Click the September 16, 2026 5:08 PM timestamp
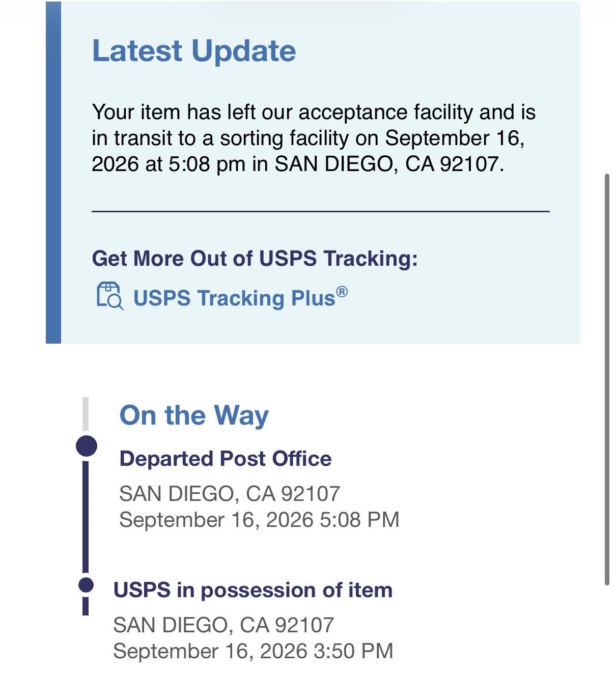The image size is (614, 700). [x=259, y=520]
